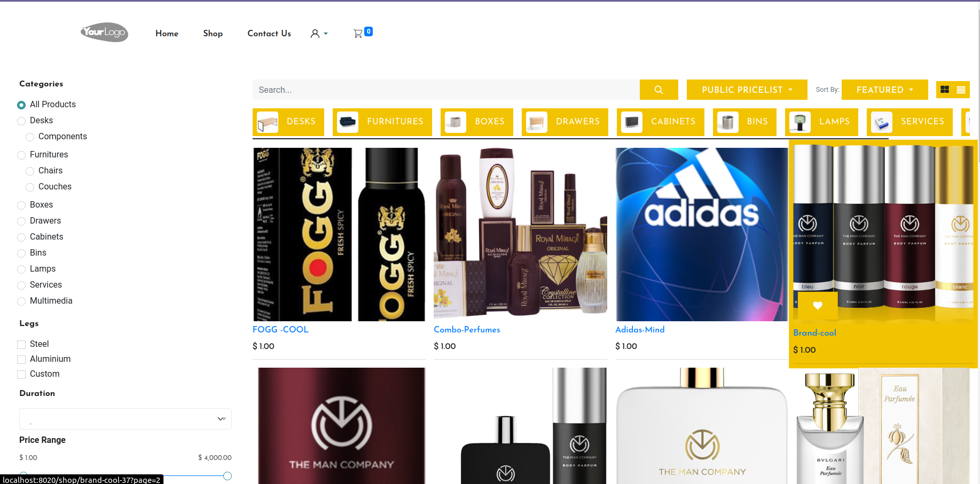The height and width of the screenshot is (484, 980).
Task: Click the Lamps category icon
Action: coord(800,122)
